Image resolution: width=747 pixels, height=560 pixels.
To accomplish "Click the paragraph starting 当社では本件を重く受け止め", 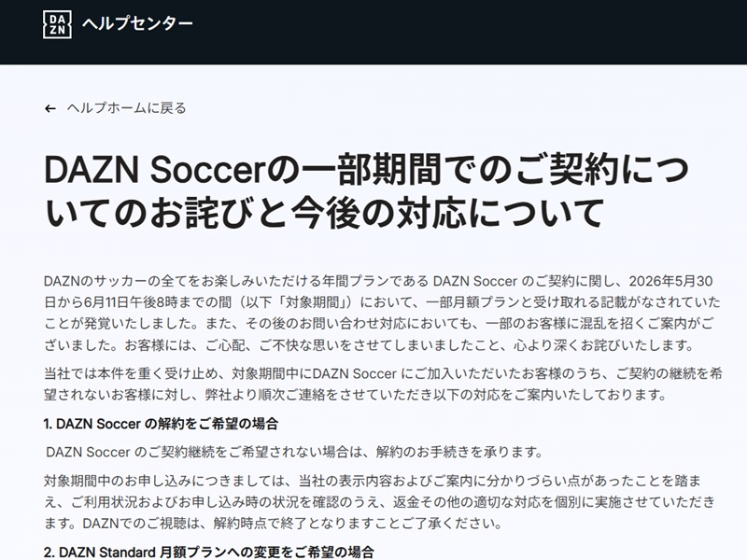I will pos(383,384).
